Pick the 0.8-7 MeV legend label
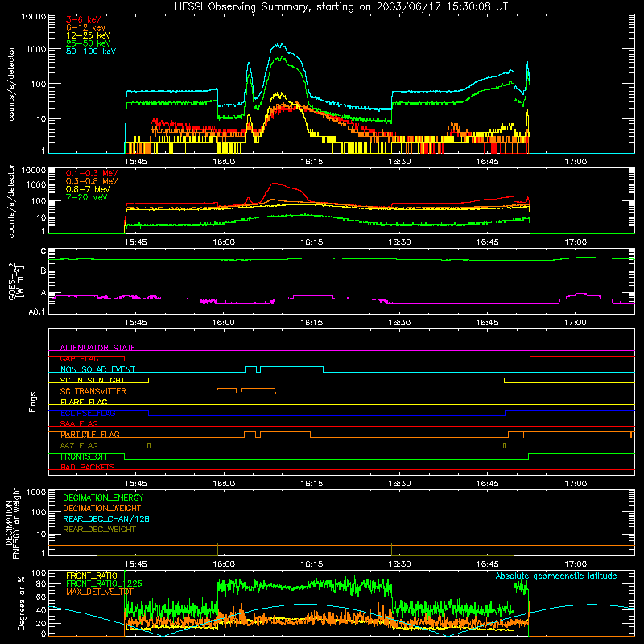The image size is (644, 644). click(88, 189)
